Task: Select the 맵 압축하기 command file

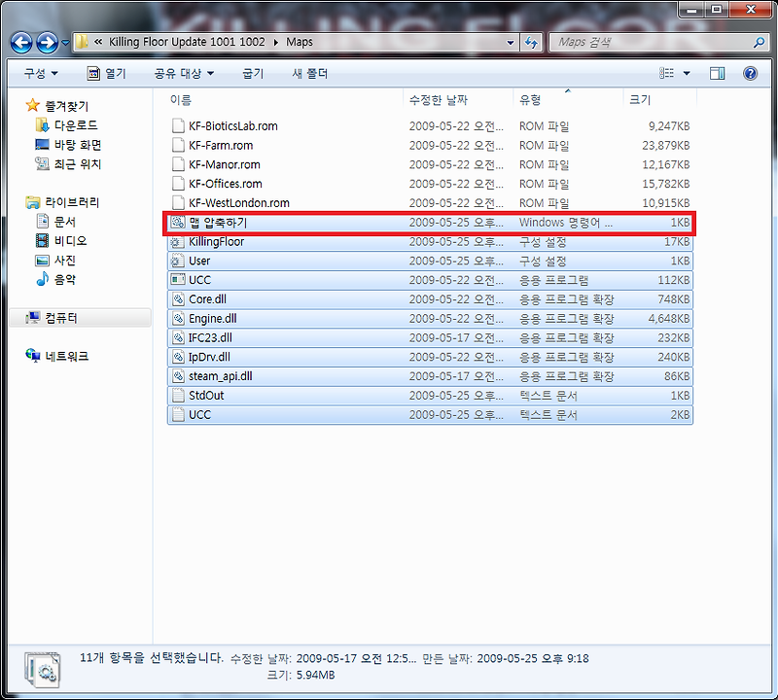Action: 430,223
